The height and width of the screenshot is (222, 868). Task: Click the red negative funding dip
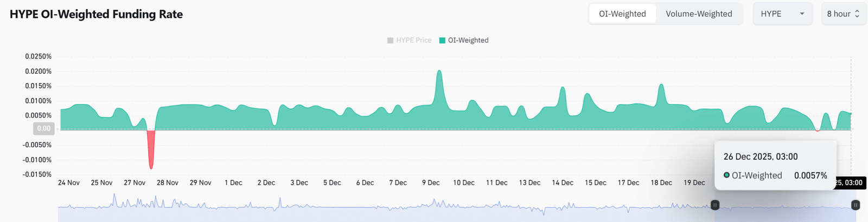point(151,149)
